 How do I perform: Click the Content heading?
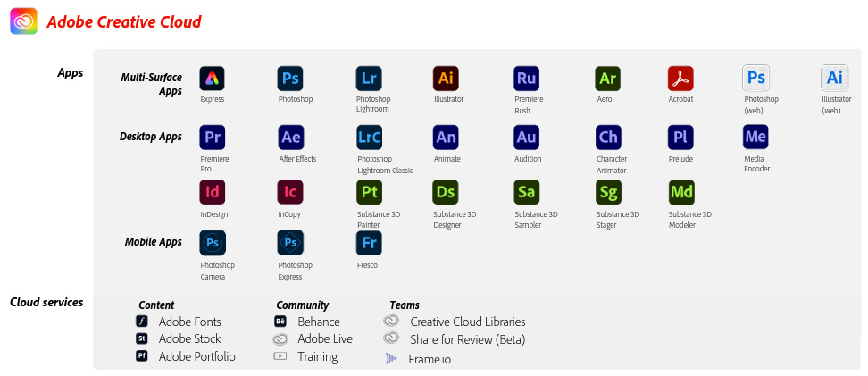coord(156,305)
